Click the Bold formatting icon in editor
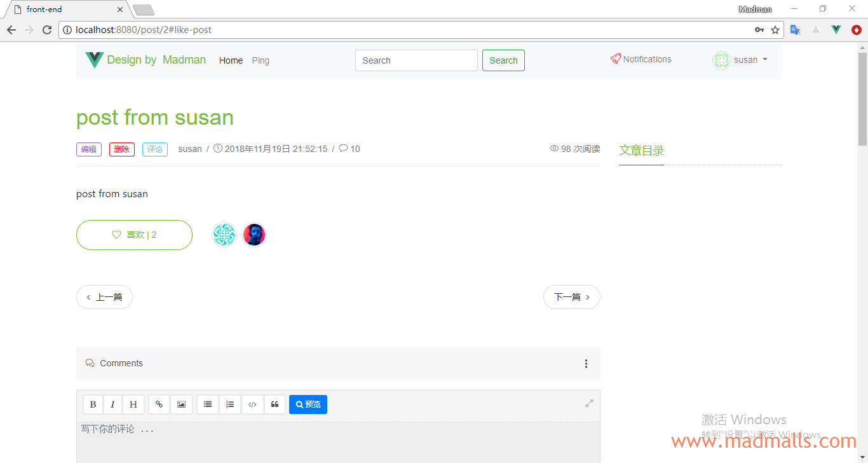Image resolution: width=868 pixels, height=463 pixels. (x=93, y=404)
